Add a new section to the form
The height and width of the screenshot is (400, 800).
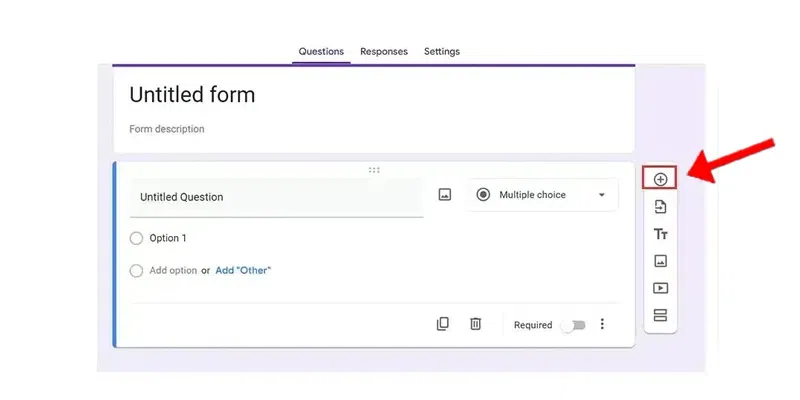click(660, 315)
